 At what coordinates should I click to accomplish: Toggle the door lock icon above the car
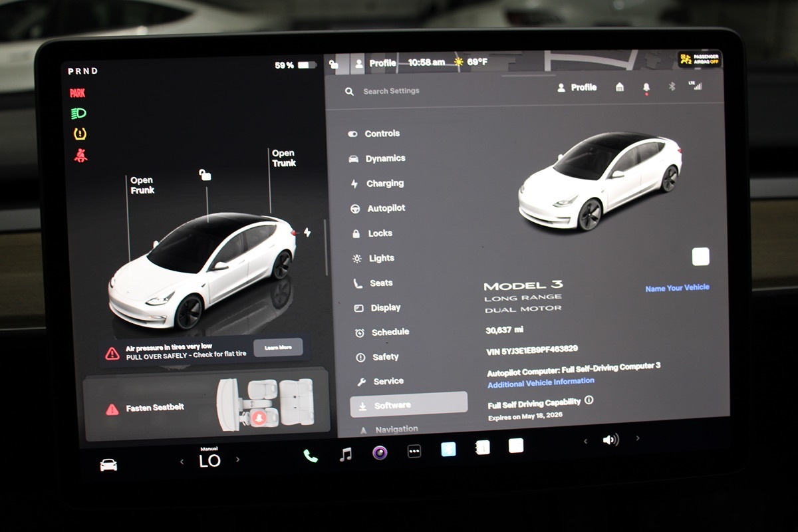205,175
